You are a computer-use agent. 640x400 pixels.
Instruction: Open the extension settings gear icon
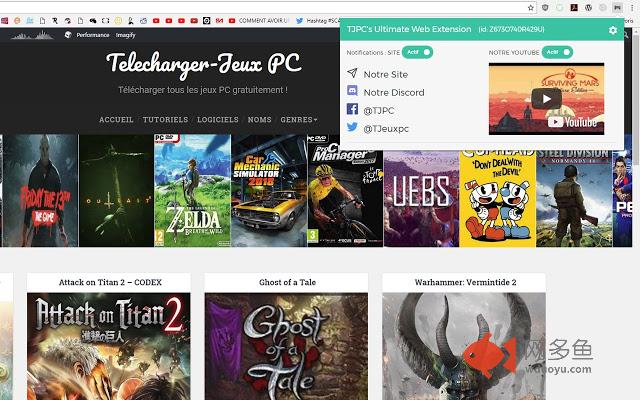pyautogui.click(x=613, y=30)
